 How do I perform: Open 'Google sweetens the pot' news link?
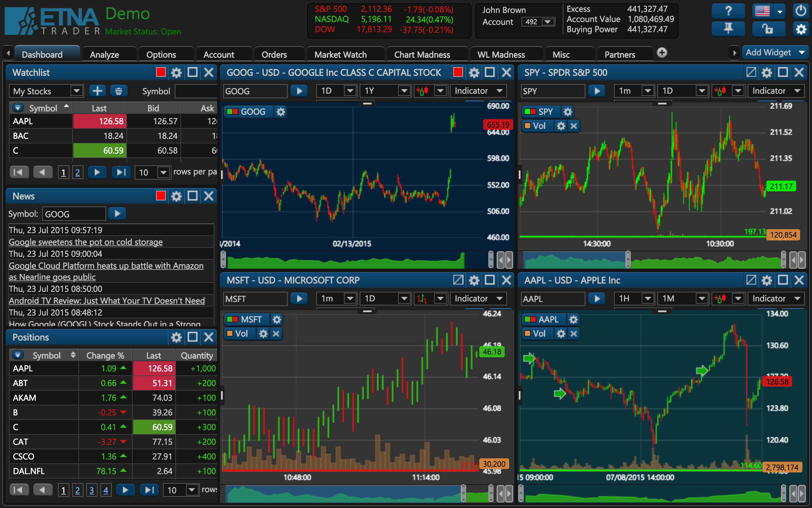[85, 242]
